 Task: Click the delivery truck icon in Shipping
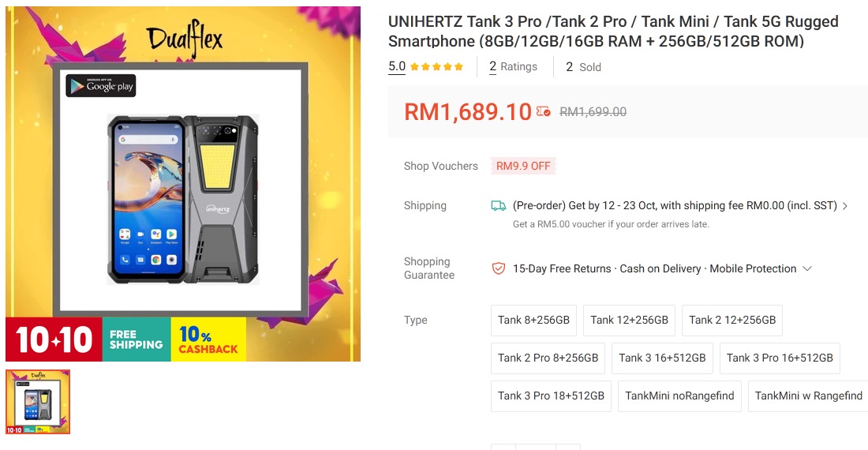tap(498, 206)
